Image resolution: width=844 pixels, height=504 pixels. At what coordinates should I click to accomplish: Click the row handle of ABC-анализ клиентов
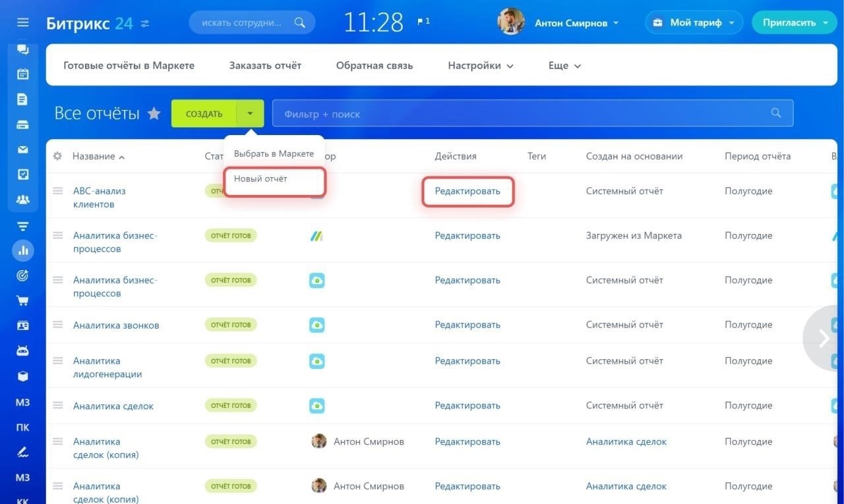(58, 190)
